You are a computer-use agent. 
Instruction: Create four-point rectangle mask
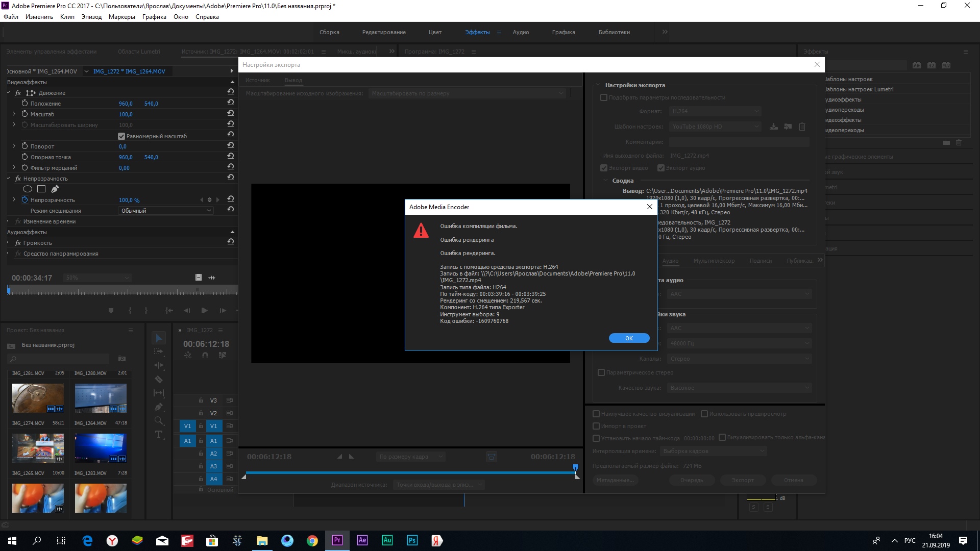tap(41, 189)
